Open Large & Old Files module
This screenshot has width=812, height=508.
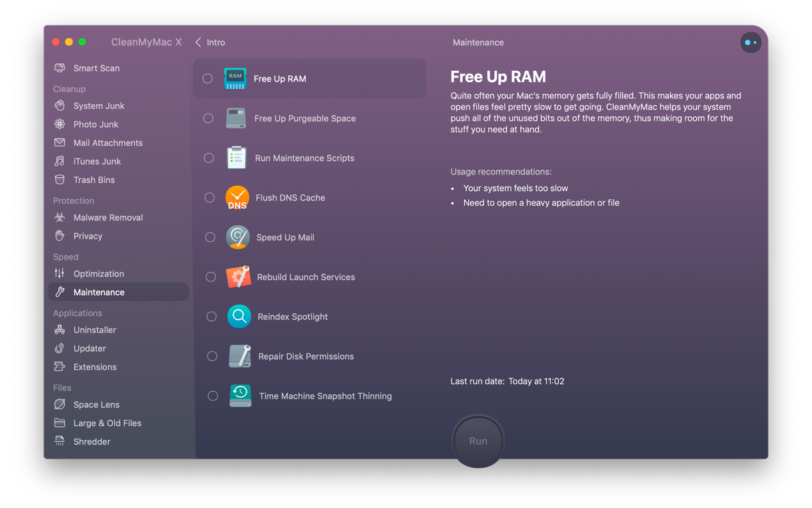click(118, 423)
